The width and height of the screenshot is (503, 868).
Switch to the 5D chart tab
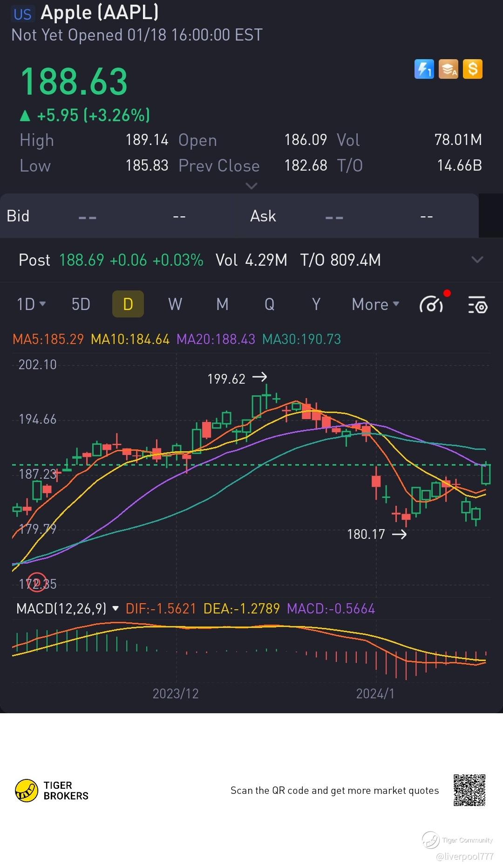coord(81,304)
